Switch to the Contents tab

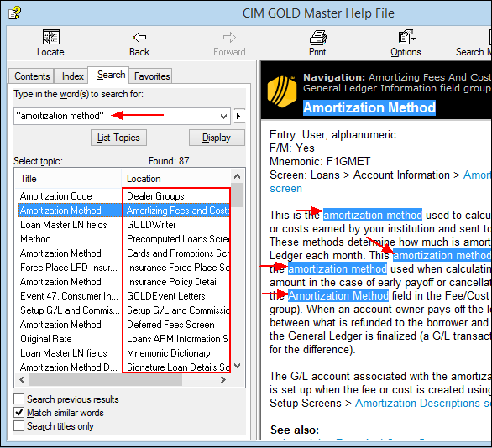coord(32,76)
